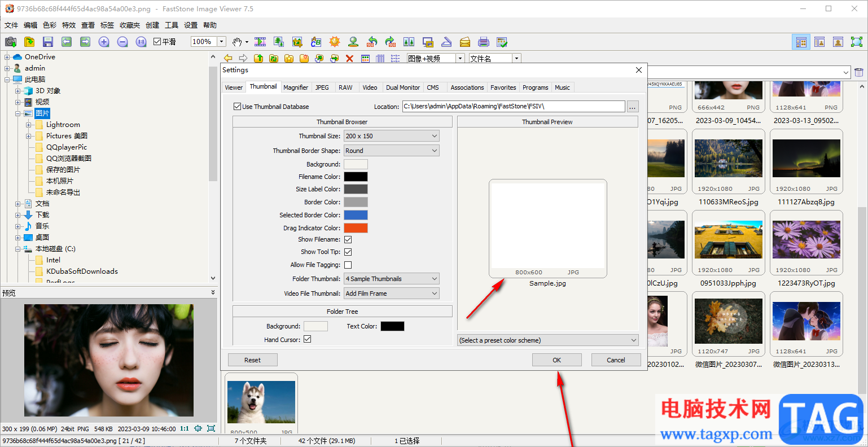Select the QQplayerPic folder
The image size is (868, 447).
[x=67, y=147]
